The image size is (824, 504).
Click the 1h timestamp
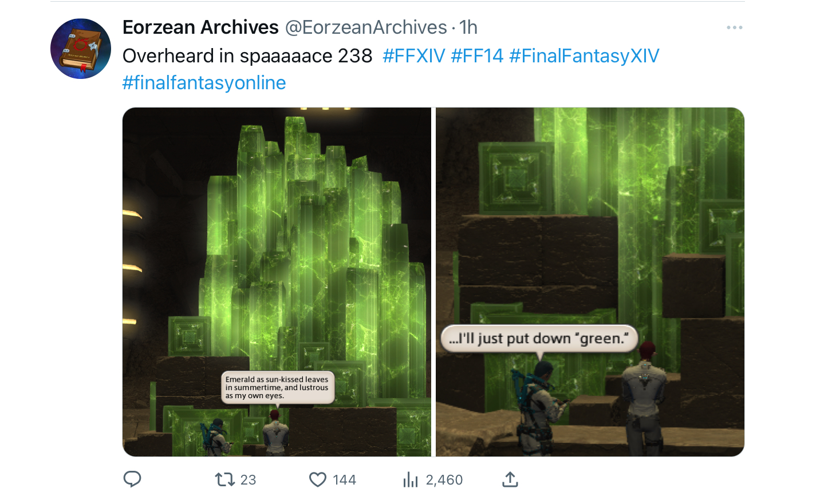[x=468, y=27]
